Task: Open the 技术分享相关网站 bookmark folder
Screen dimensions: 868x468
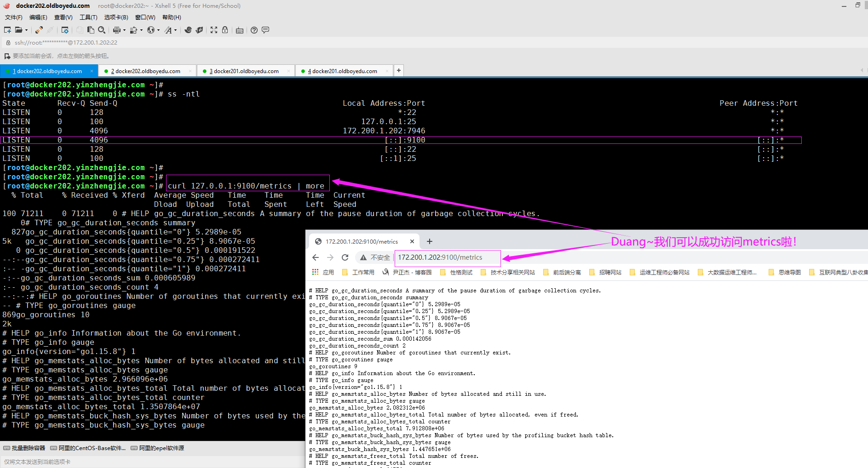Action: point(508,273)
